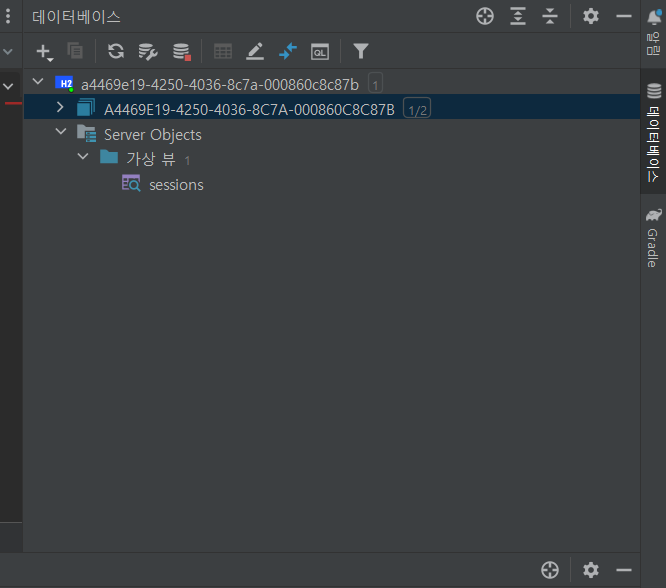
Task: Click the 1/2 schema count badge
Action: [x=417, y=108]
